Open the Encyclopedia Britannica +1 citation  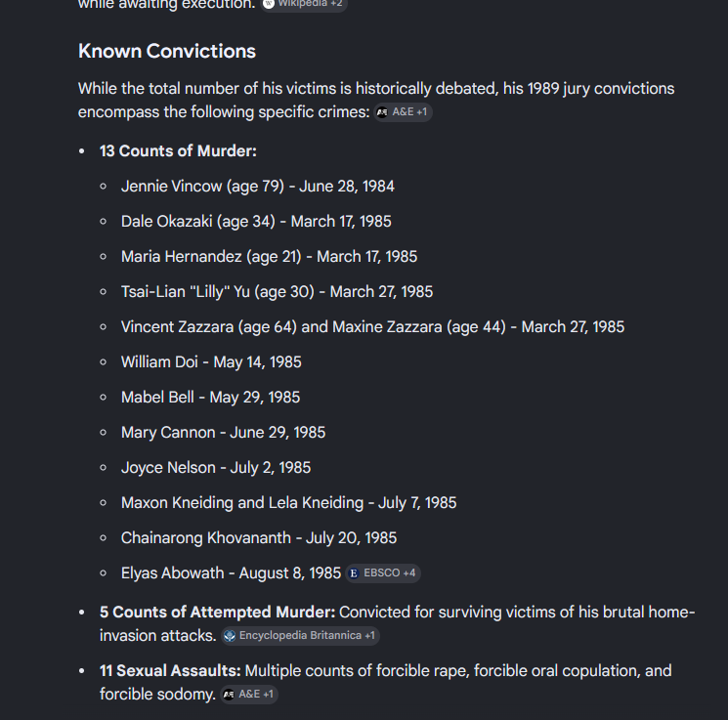300,636
